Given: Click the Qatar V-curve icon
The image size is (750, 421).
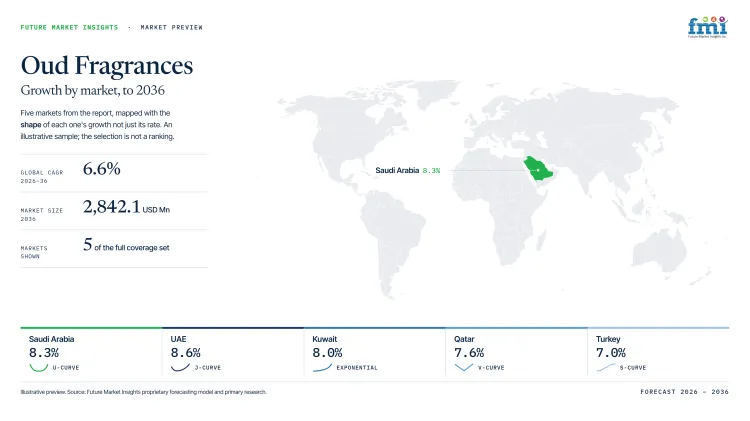Looking at the screenshot, I should pos(463,367).
